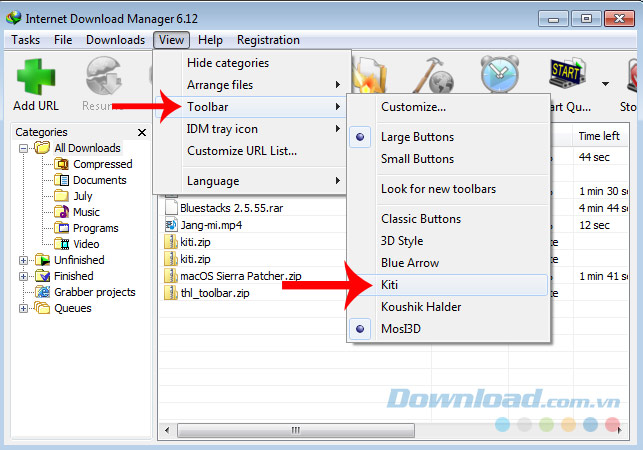The height and width of the screenshot is (450, 643).
Task: Choose the Small Buttons option
Action: click(417, 159)
